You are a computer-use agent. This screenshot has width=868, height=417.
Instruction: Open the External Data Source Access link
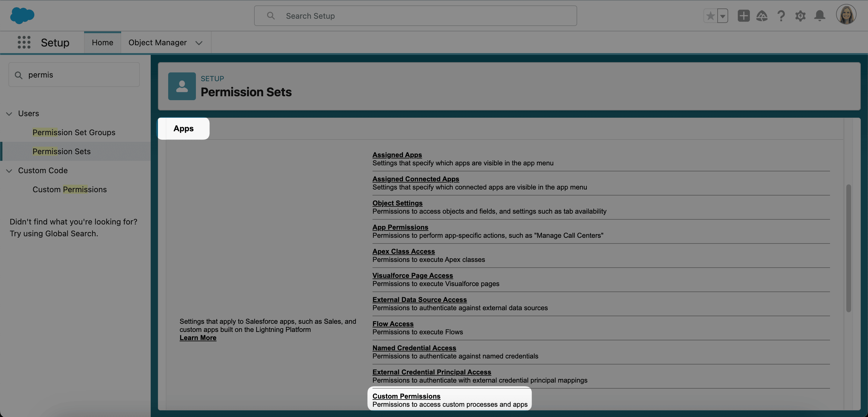(420, 299)
